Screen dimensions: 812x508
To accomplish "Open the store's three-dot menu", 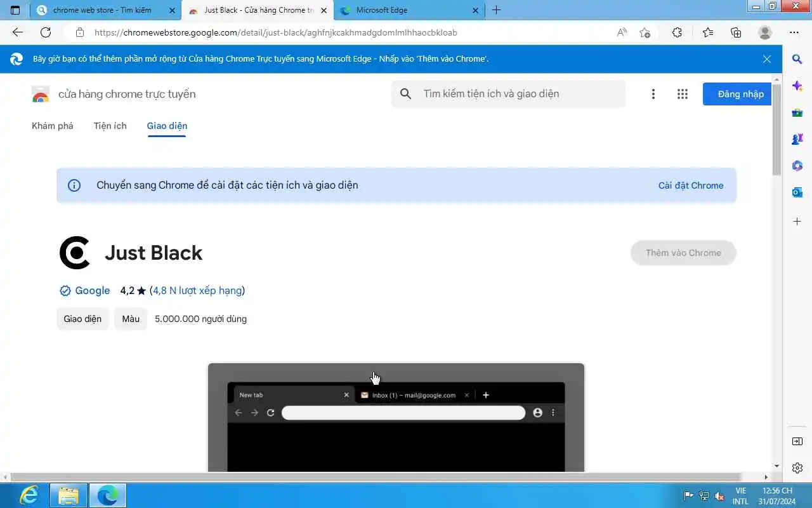I will pyautogui.click(x=653, y=94).
